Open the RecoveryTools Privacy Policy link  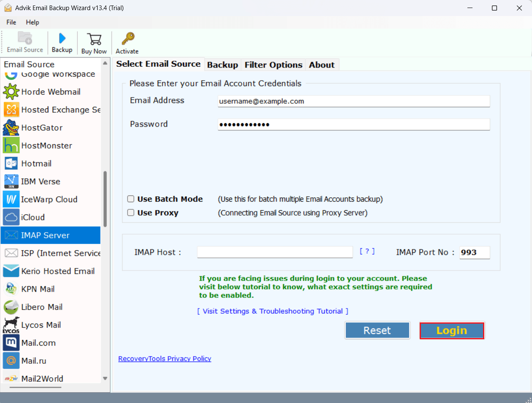pyautogui.click(x=165, y=358)
